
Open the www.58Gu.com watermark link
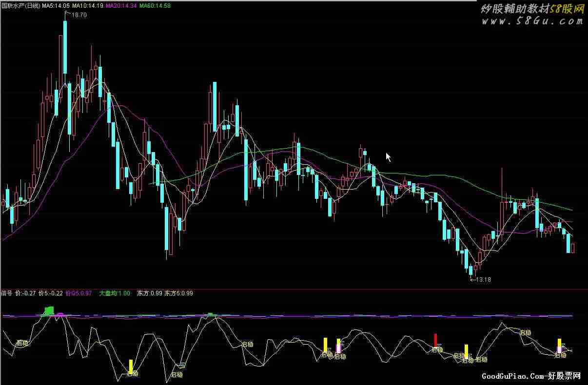tap(532, 21)
